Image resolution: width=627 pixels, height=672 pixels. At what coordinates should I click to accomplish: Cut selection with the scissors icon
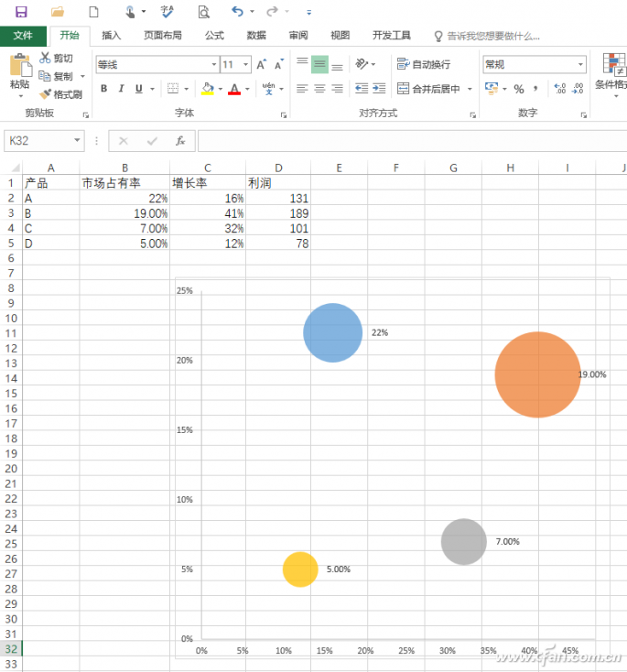coord(45,58)
